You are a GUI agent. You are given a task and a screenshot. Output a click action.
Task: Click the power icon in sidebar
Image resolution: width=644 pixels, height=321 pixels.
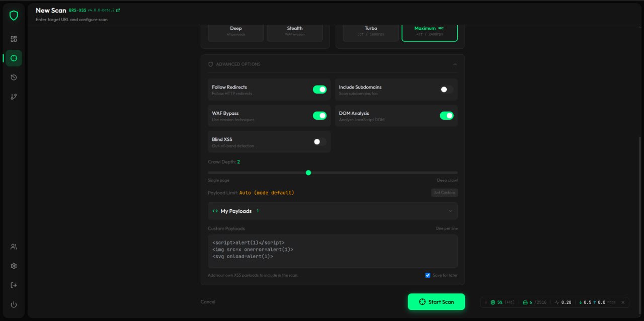click(14, 304)
